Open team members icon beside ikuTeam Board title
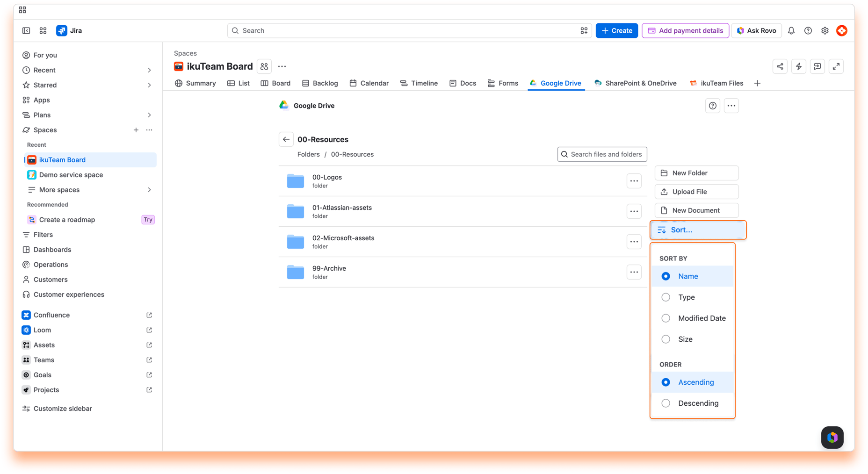868x474 pixels. point(264,66)
